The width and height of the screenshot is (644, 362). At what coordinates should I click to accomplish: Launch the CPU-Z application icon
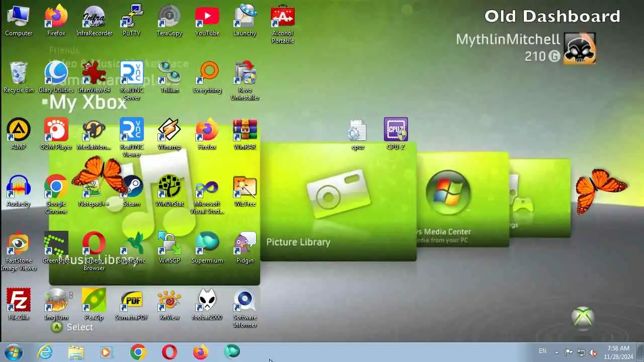coord(396,134)
